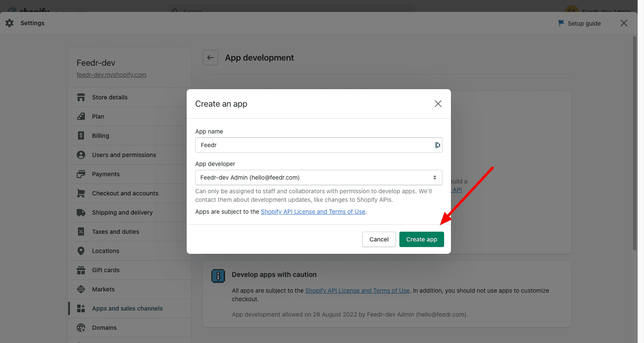This screenshot has width=644, height=343.
Task: Open Shopify API License link in dialog
Action: click(x=313, y=212)
